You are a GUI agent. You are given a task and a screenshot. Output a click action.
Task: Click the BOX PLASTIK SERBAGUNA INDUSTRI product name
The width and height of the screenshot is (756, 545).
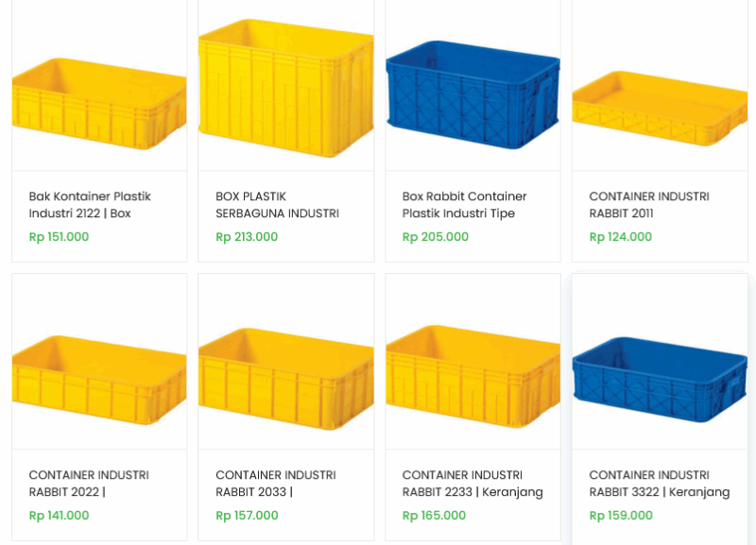(276, 205)
